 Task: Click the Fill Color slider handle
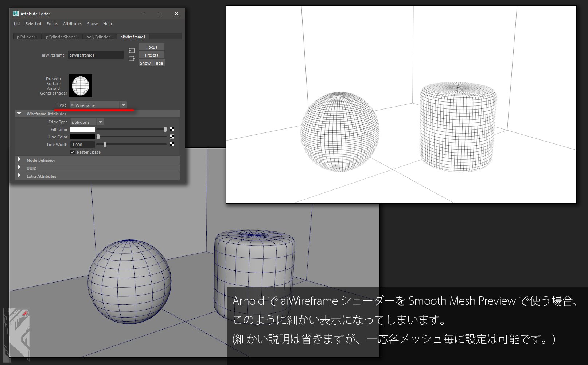pos(165,129)
